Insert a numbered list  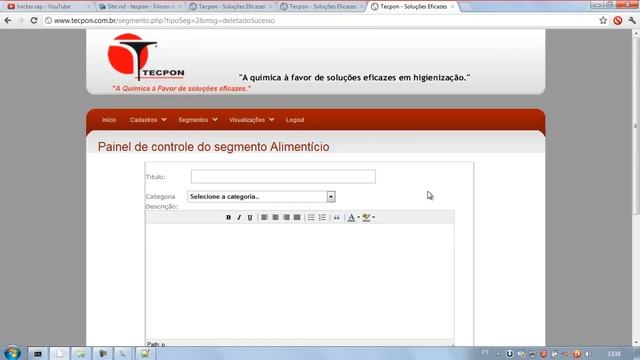pyautogui.click(x=322, y=218)
